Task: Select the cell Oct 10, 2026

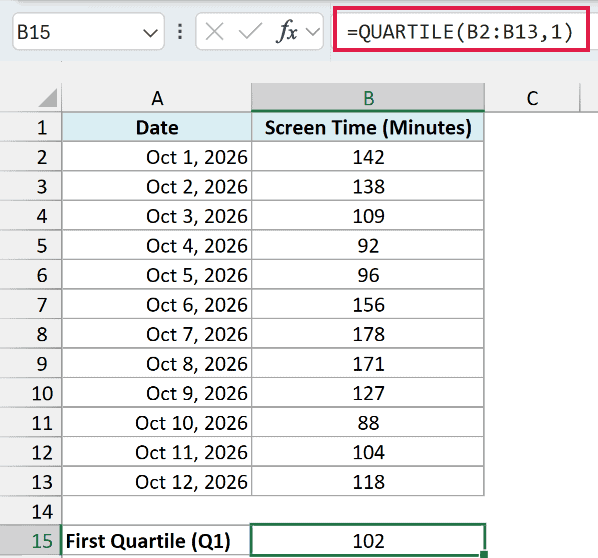Action: 157,423
